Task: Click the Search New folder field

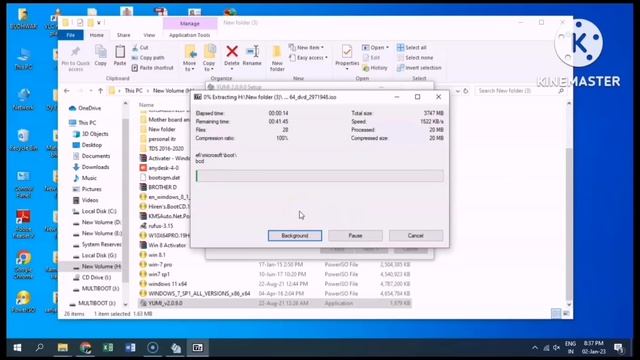Action: pyautogui.click(x=521, y=91)
